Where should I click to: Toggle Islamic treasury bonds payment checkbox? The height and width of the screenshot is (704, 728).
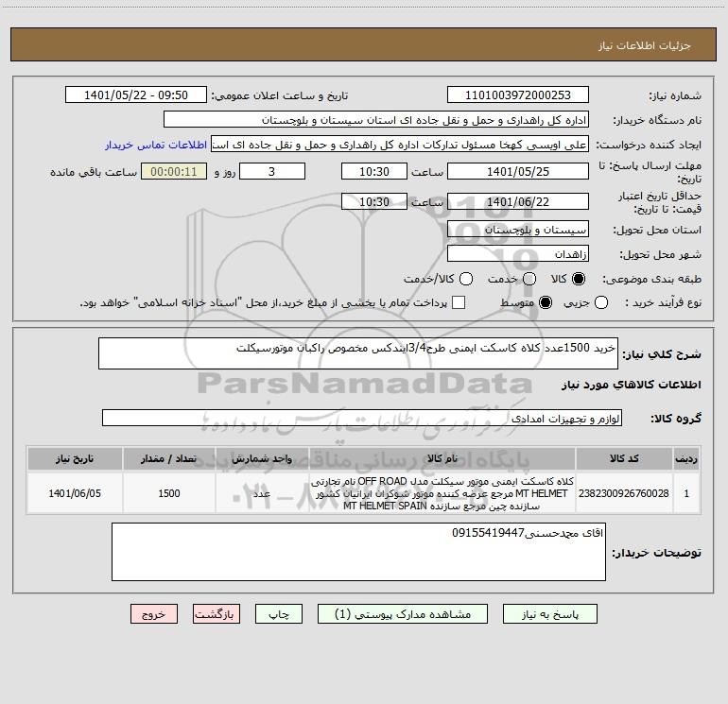459,302
